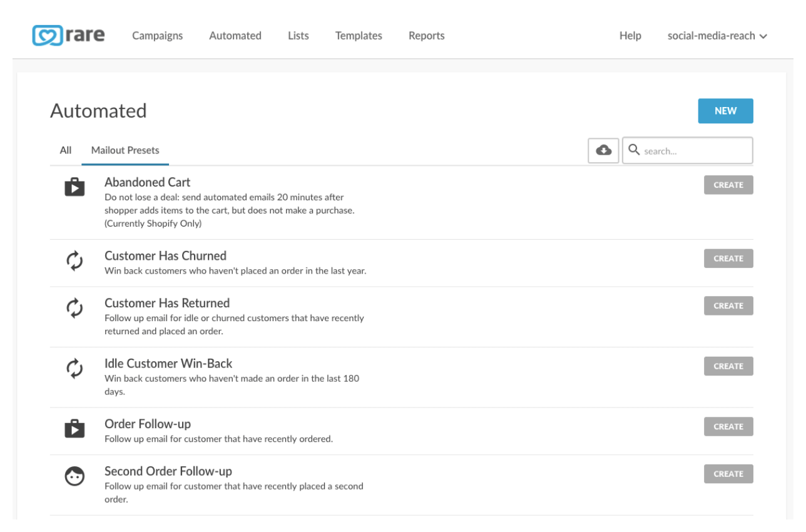
Task: Create the Order Follow-up preset
Action: 728,427
